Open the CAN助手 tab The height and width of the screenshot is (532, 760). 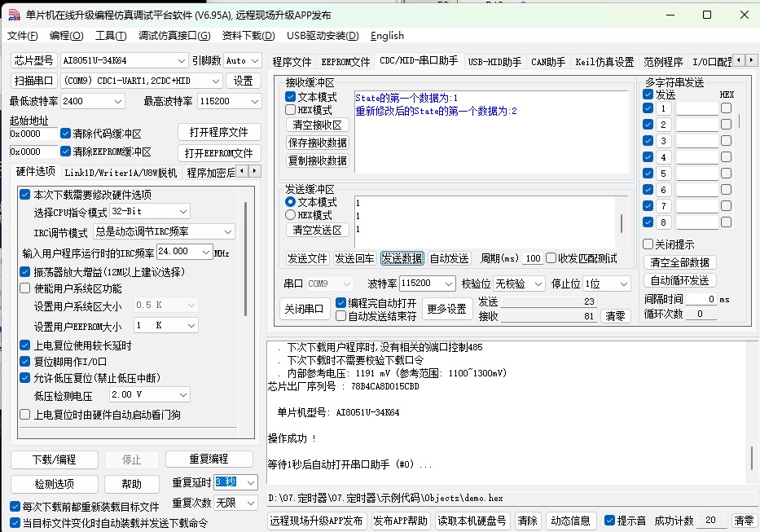pyautogui.click(x=548, y=62)
